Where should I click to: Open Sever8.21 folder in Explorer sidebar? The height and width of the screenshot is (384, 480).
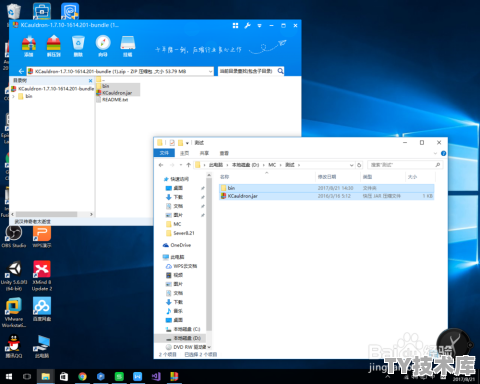click(180, 233)
